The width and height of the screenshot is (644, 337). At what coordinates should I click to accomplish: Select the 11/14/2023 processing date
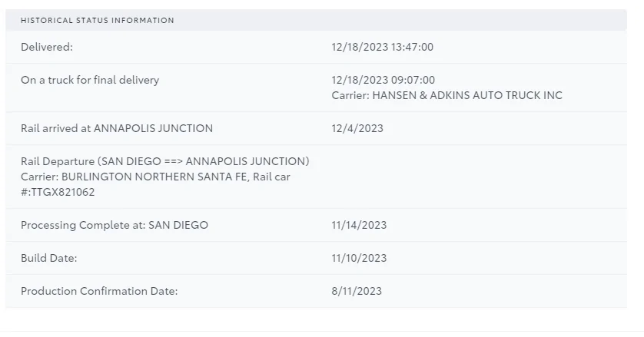(x=359, y=225)
